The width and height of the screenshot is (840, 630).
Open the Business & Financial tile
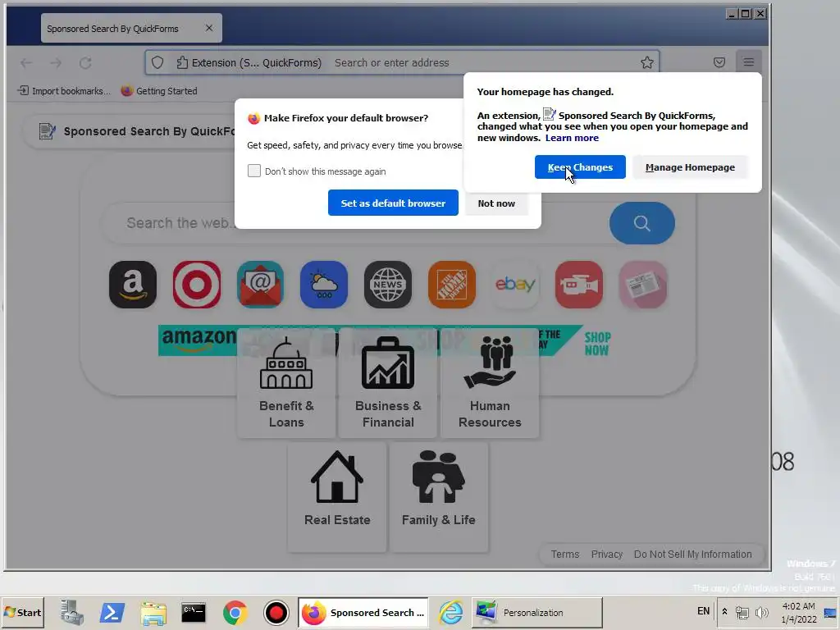[388, 383]
